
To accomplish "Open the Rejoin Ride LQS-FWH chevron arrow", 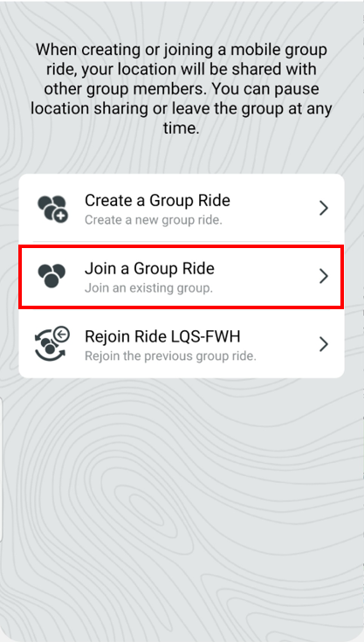I will (x=324, y=344).
